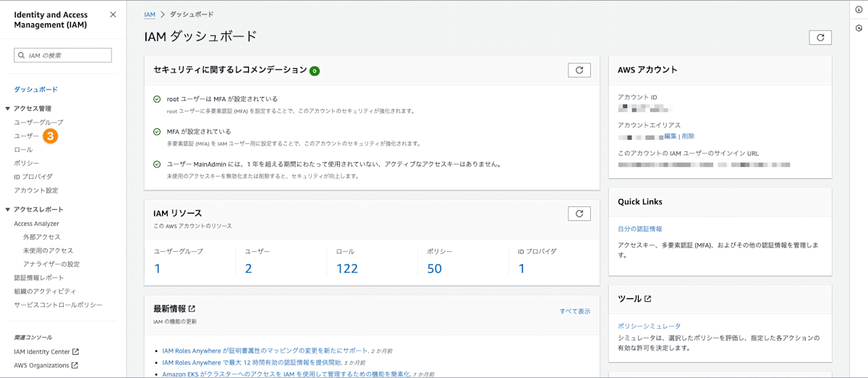The image size is (868, 378).
Task: Open アナライザーの設定 under Access Analyzer
Action: [51, 264]
